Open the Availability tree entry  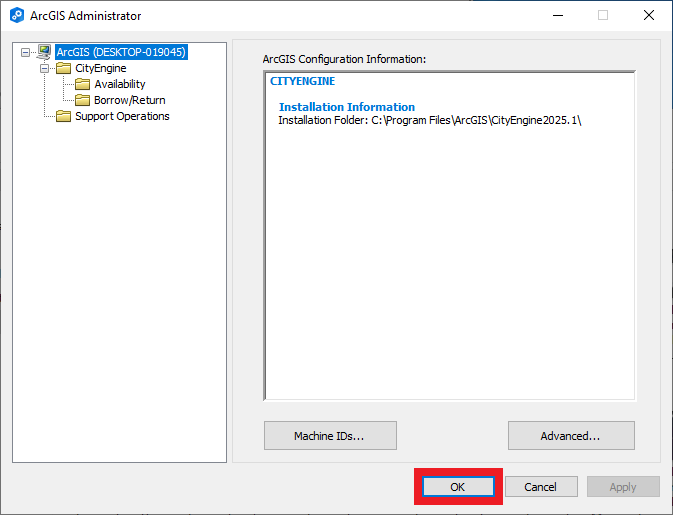click(120, 84)
